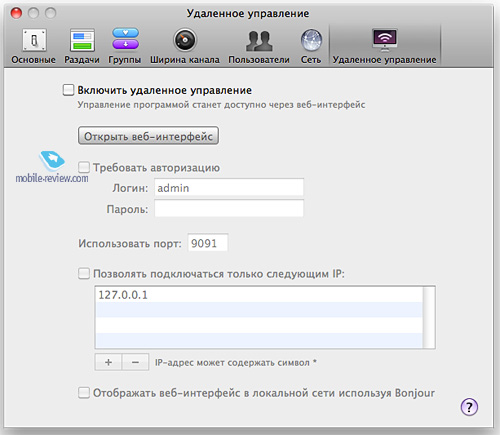Add an IP address with plus button
Viewport: 500px width, 435px height.
[x=108, y=362]
